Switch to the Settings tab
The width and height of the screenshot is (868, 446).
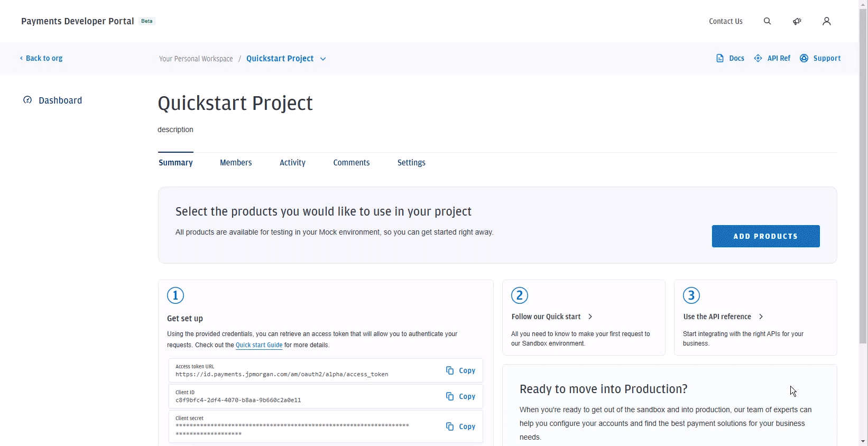tap(411, 163)
